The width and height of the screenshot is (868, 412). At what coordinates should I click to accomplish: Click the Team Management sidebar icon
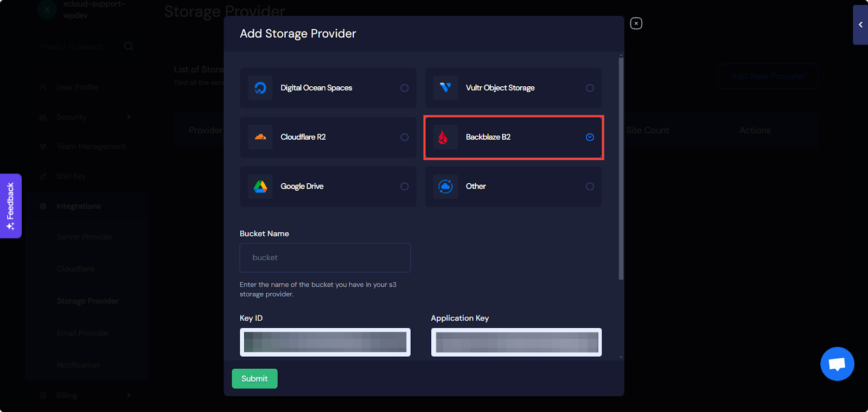click(43, 146)
